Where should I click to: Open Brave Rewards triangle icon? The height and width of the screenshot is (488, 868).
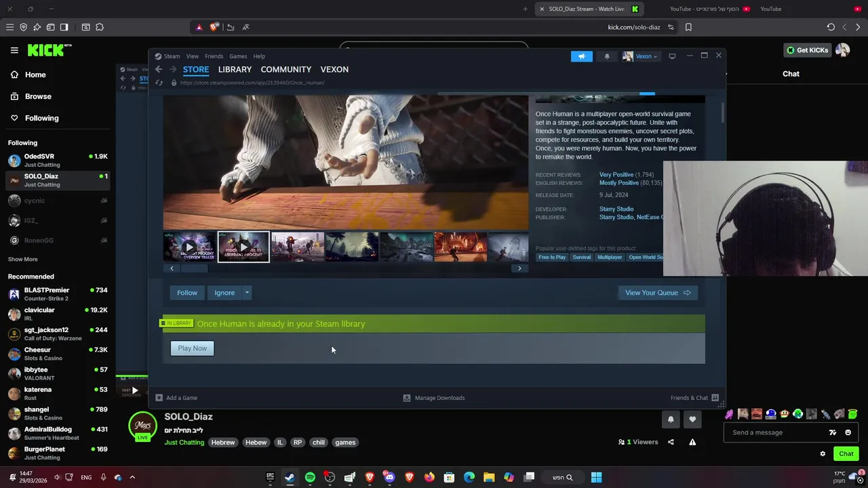pyautogui.click(x=199, y=27)
